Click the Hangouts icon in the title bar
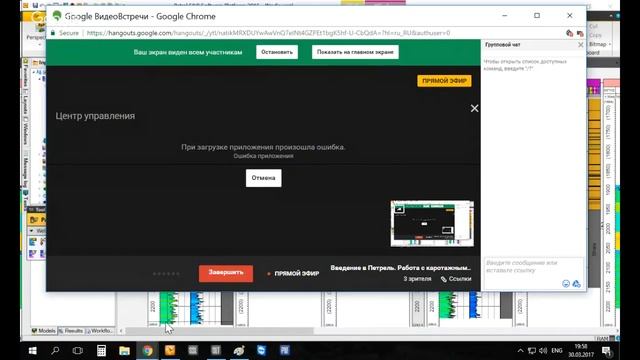The image size is (640, 360). click(57, 16)
